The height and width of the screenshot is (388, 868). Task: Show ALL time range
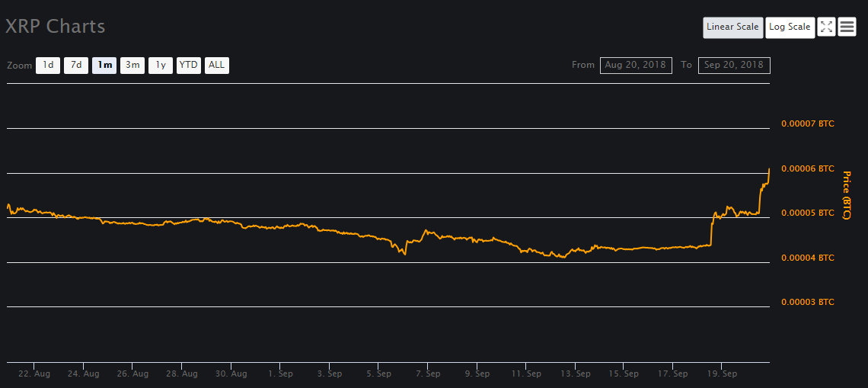(x=216, y=66)
